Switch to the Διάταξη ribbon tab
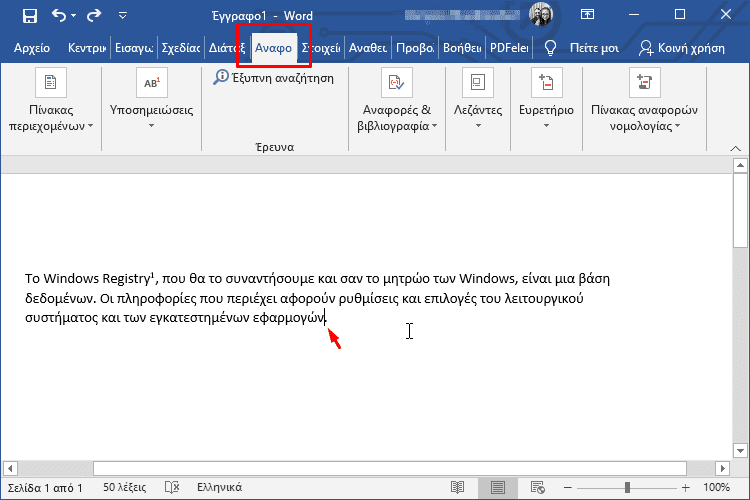 point(227,48)
